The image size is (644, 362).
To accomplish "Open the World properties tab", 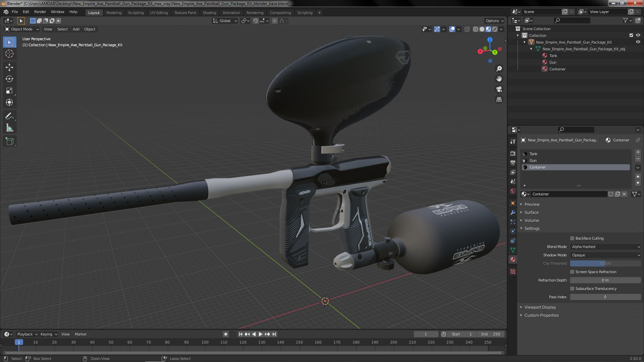I will tap(513, 191).
